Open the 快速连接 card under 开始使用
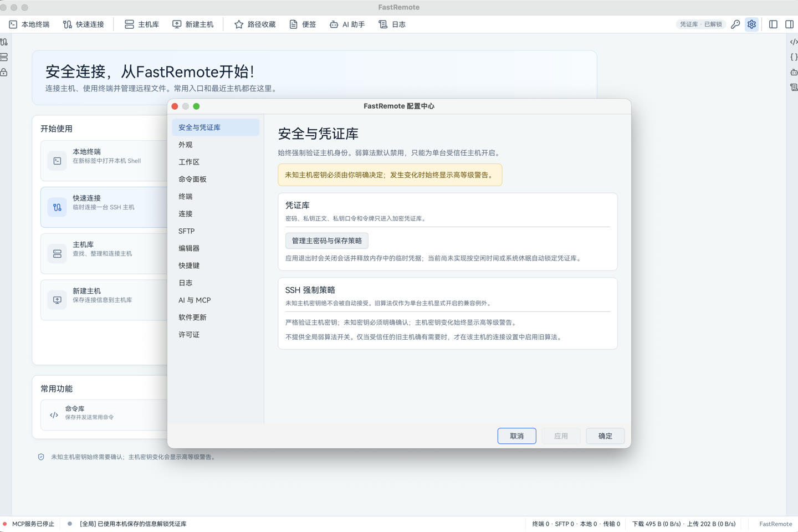 (x=104, y=207)
